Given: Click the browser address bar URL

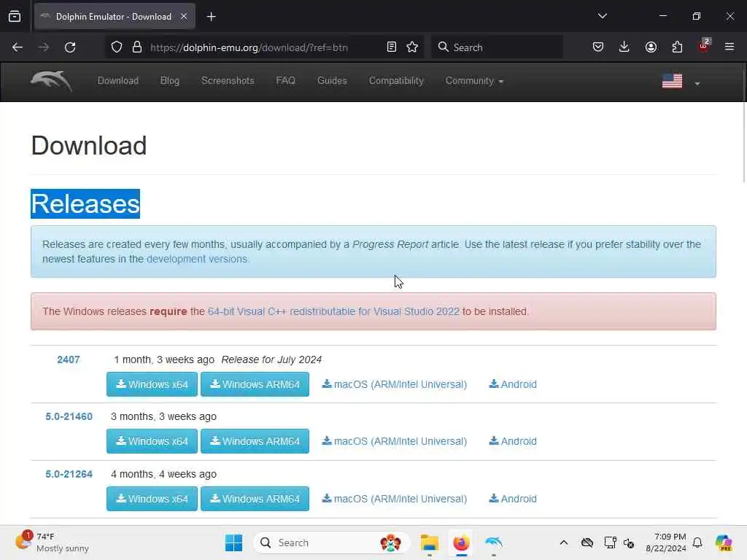Looking at the screenshot, I should pos(249,47).
